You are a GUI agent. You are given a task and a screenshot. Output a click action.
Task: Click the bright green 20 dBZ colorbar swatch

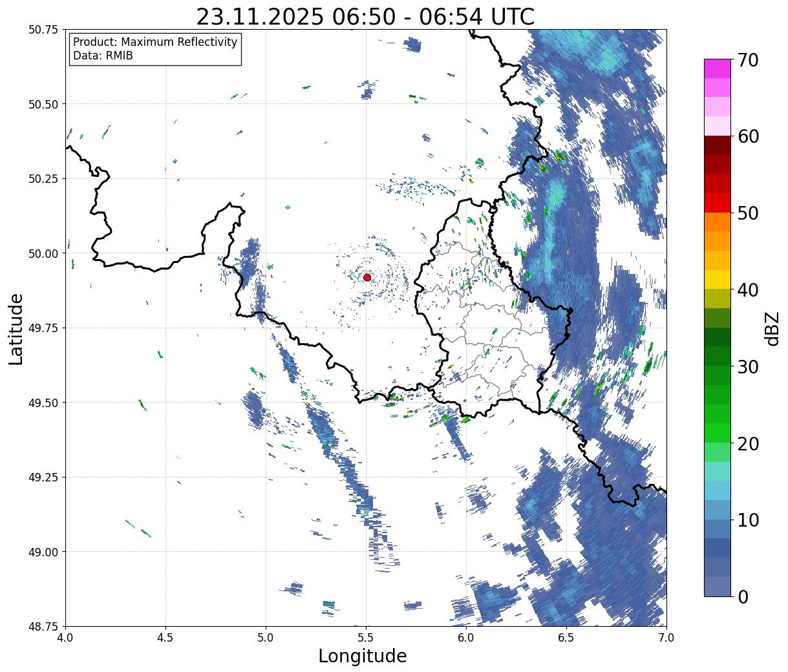coord(718,433)
